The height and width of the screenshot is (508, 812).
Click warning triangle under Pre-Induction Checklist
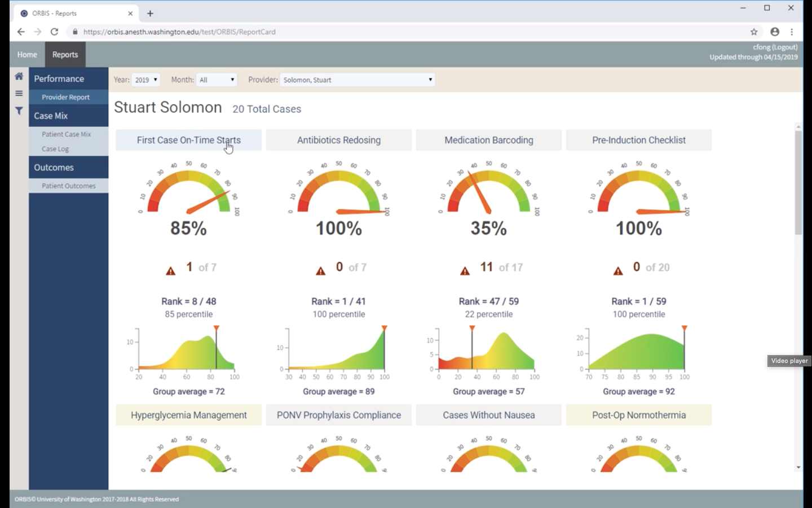(618, 271)
